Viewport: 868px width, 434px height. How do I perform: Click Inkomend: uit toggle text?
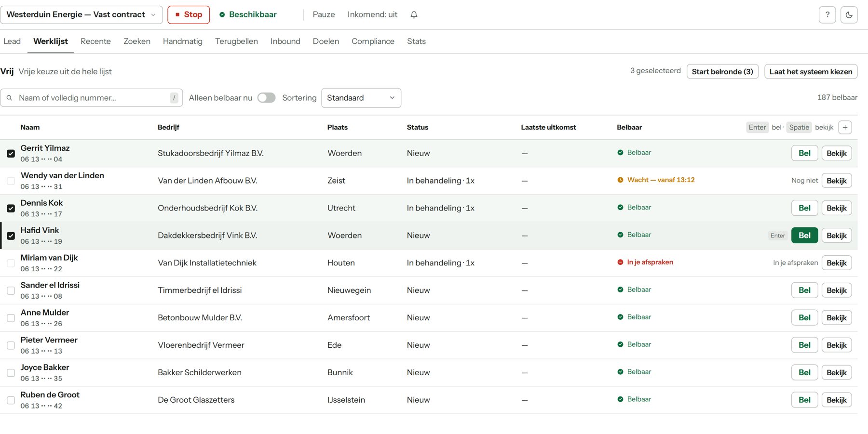click(x=372, y=15)
